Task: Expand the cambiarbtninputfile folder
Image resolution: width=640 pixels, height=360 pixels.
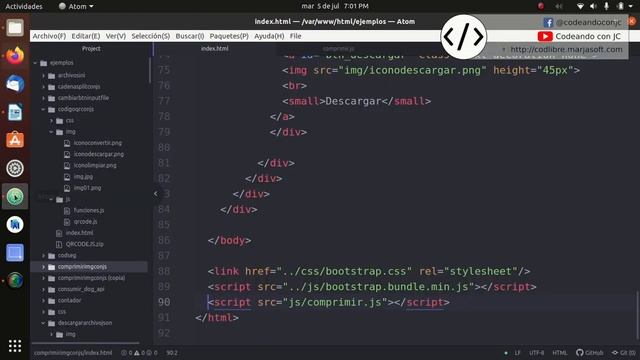Action: coord(44,98)
